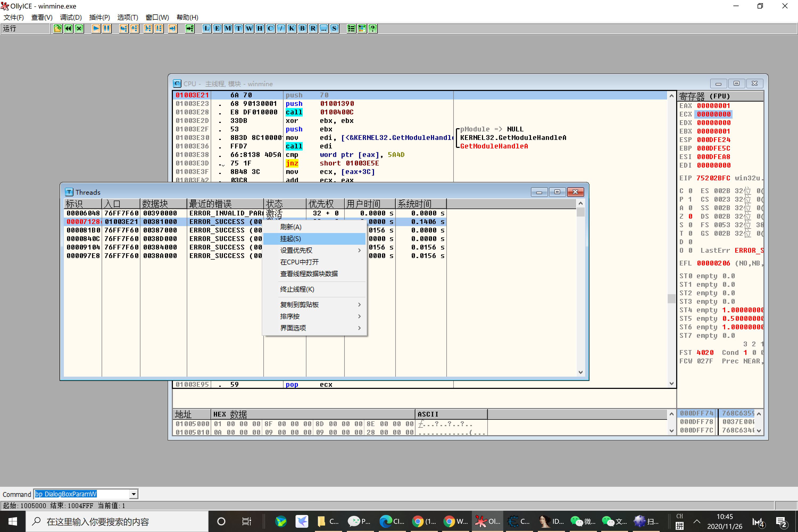Open the 插件(P) menu
The image size is (798, 532).
click(x=99, y=17)
